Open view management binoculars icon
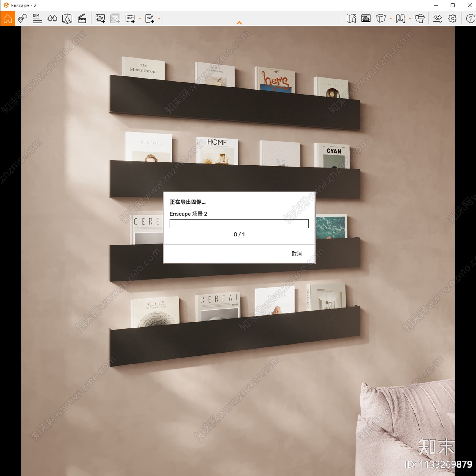The height and width of the screenshot is (476, 476). point(52,18)
